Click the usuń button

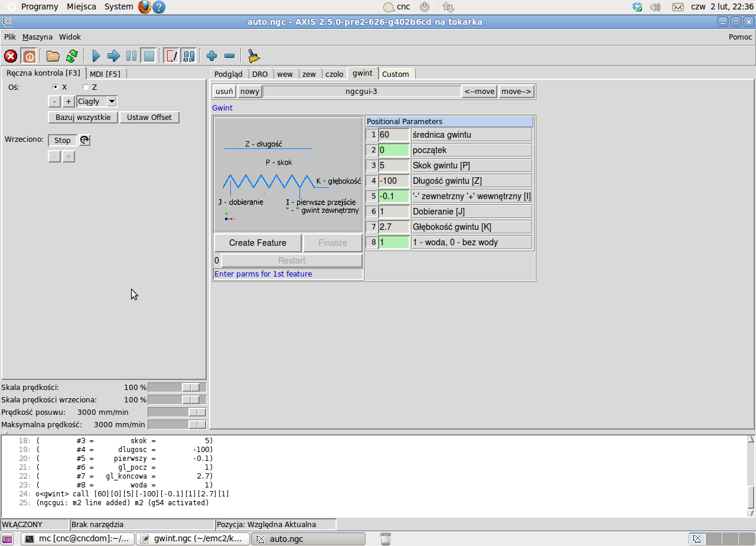pos(224,92)
